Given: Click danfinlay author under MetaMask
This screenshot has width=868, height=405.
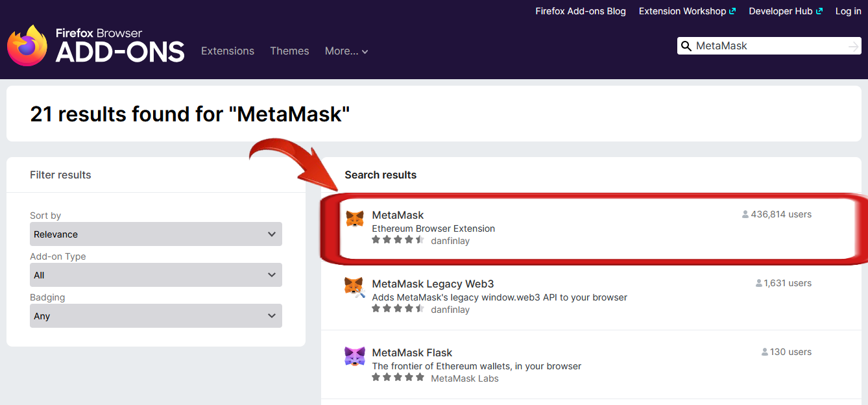Looking at the screenshot, I should [450, 241].
